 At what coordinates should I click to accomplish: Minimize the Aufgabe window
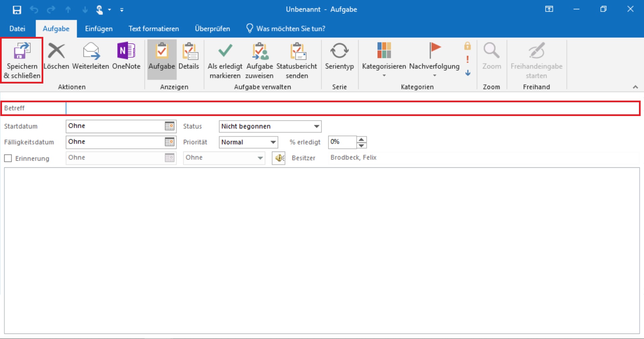(x=576, y=9)
